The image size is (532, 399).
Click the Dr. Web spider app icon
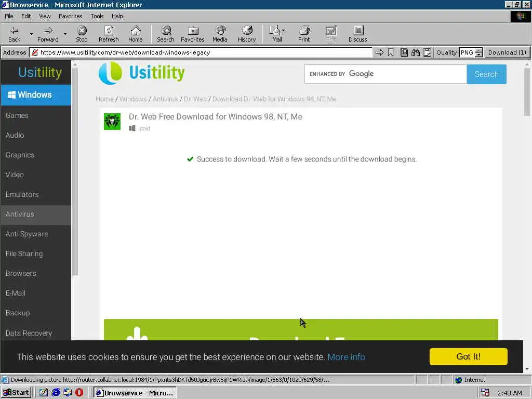tap(112, 122)
